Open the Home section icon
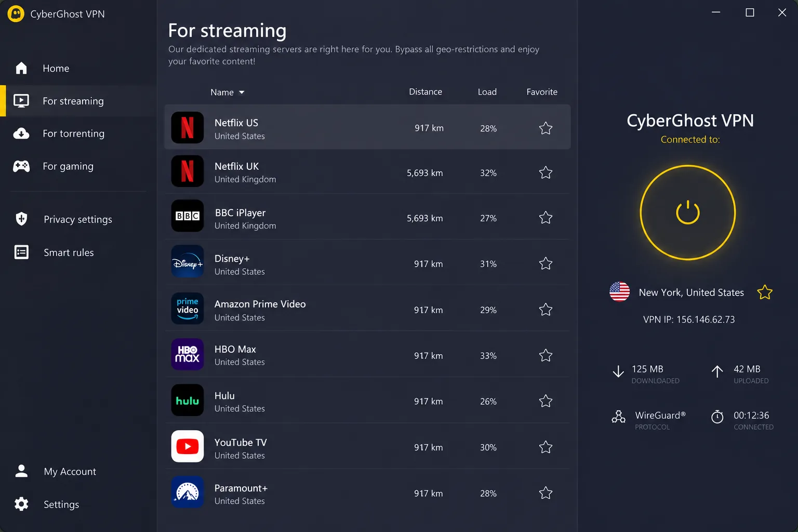 (21, 68)
